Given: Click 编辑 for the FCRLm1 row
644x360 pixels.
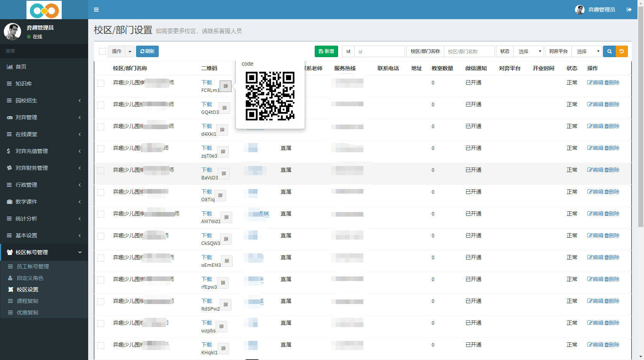Looking at the screenshot, I should (x=595, y=82).
